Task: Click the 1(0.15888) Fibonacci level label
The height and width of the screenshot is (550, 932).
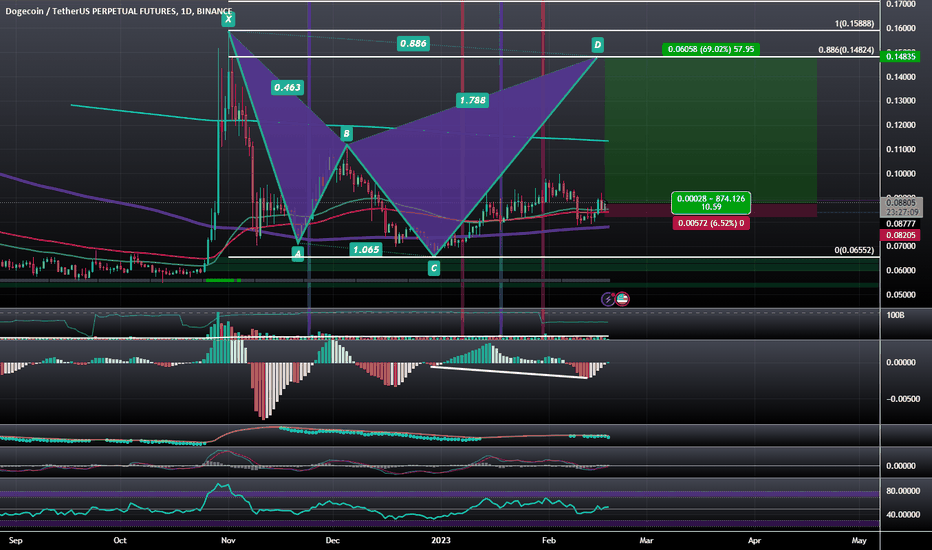Action: click(854, 24)
